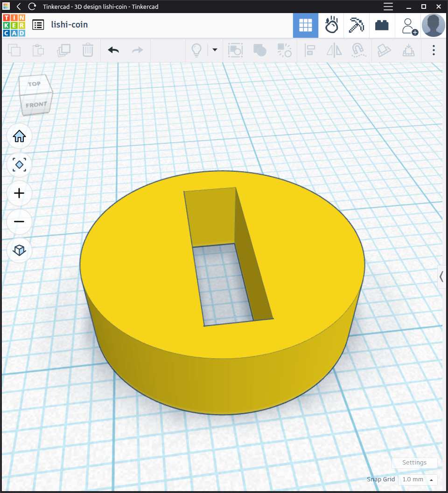
Task: Zoom out with the minus button
Action: pos(19,221)
